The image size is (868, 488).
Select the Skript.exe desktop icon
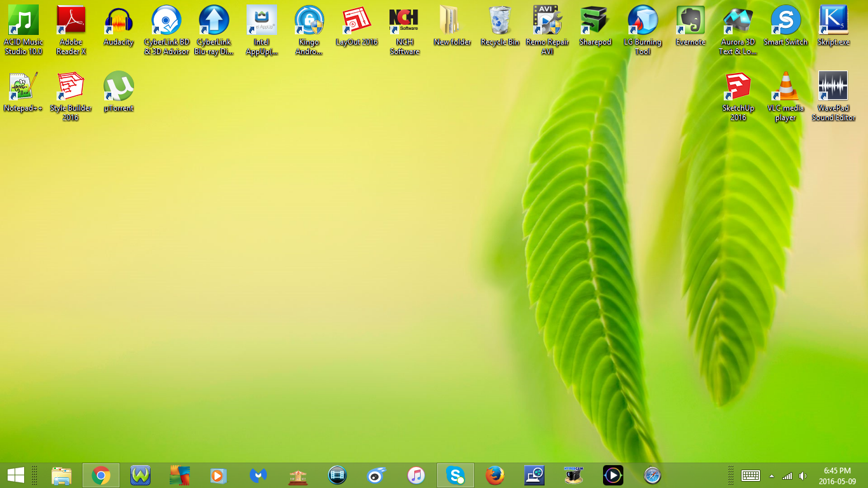[834, 27]
